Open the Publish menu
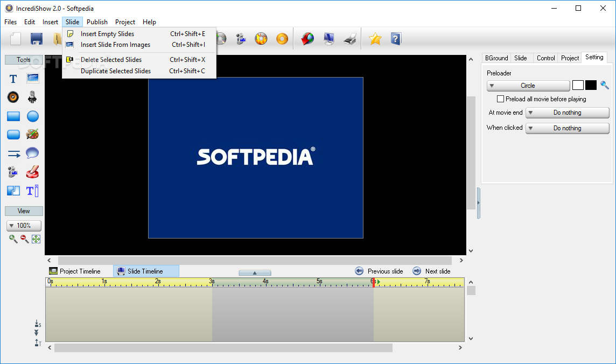Viewport: 616px width, 364px height. click(97, 22)
